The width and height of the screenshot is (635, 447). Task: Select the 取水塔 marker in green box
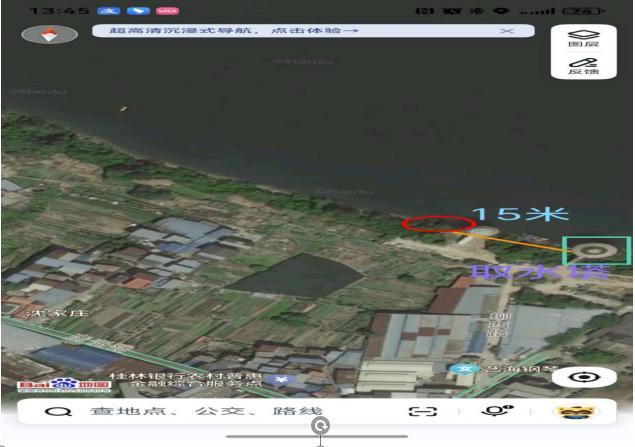click(596, 251)
